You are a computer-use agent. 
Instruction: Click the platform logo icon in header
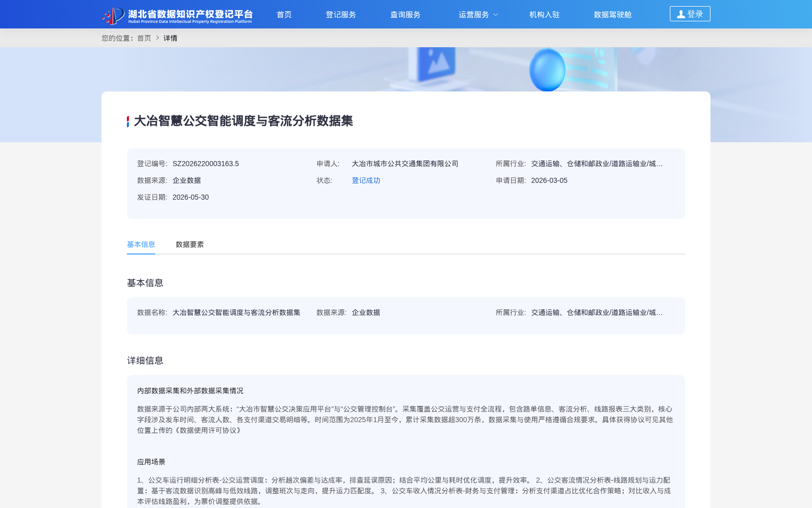pos(113,15)
